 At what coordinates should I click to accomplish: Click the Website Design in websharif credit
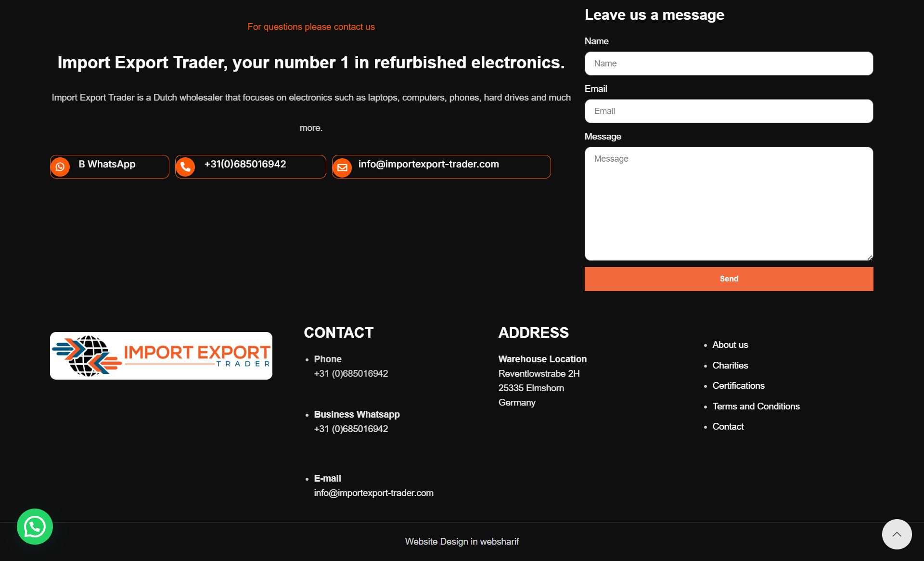click(x=462, y=542)
